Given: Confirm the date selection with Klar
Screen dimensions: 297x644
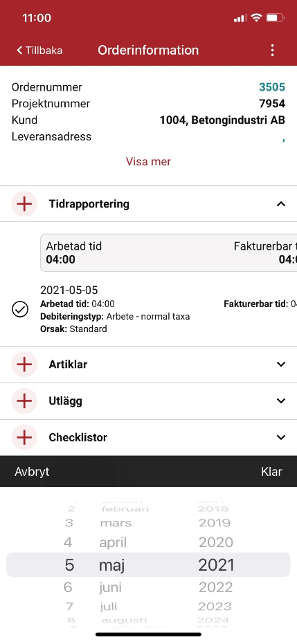Looking at the screenshot, I should [x=271, y=472].
